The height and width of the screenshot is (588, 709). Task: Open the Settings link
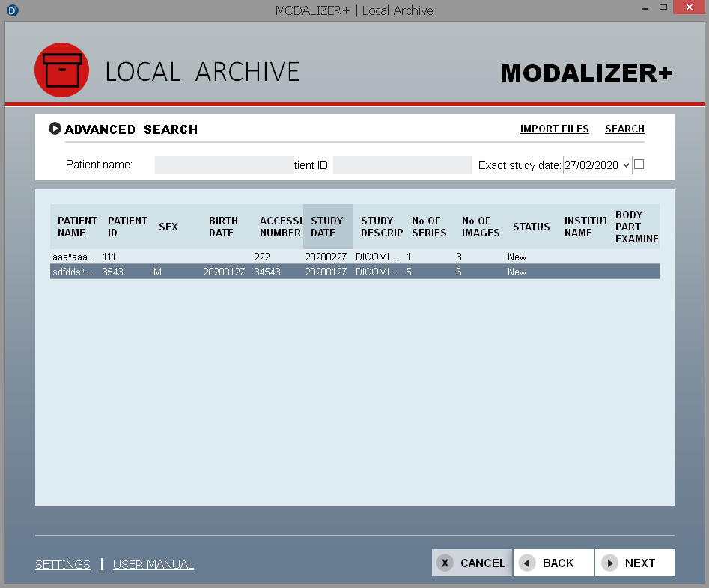point(63,565)
